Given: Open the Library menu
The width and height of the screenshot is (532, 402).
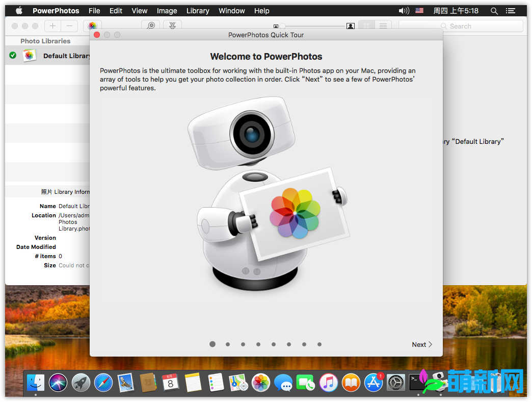Looking at the screenshot, I should [x=198, y=11].
